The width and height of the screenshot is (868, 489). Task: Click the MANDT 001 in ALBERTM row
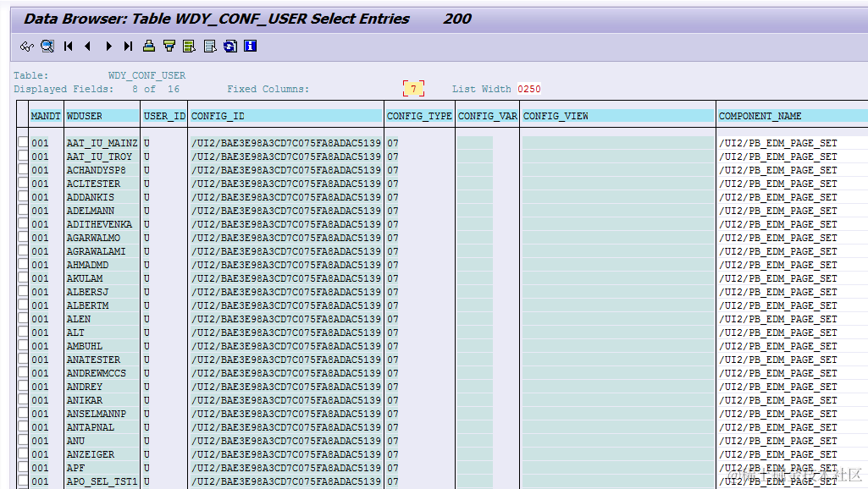tap(40, 305)
